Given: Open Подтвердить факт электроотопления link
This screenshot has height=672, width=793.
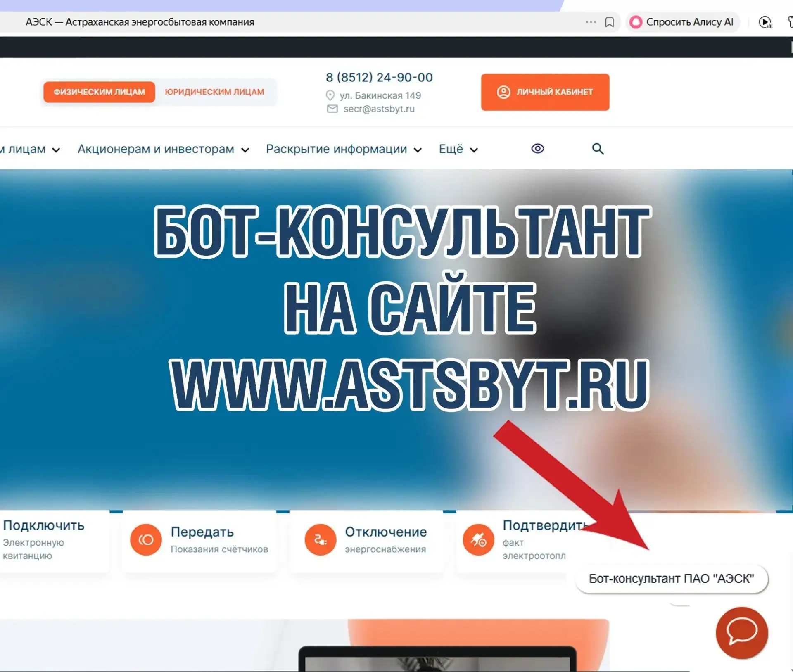Looking at the screenshot, I should click(533, 541).
